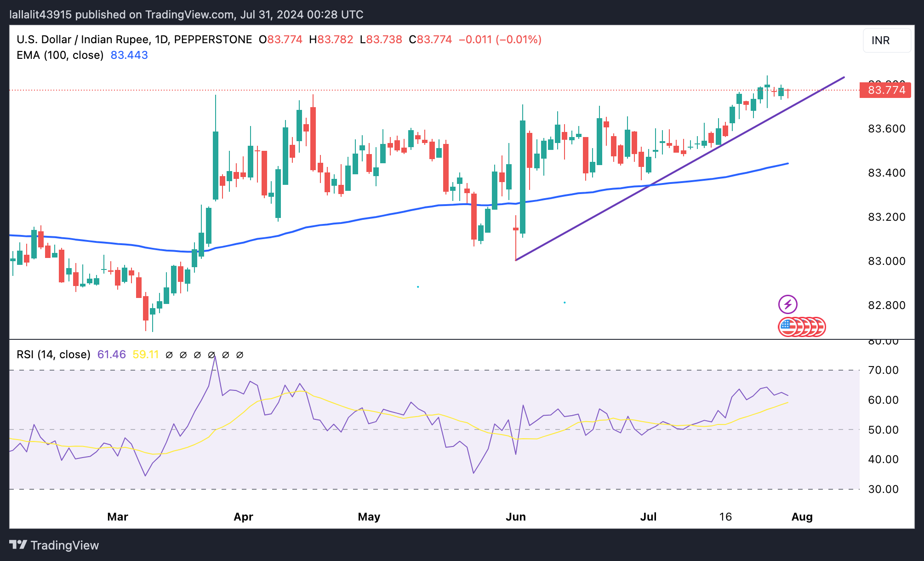
Task: Click the blue EMA value 83.443
Action: click(129, 55)
